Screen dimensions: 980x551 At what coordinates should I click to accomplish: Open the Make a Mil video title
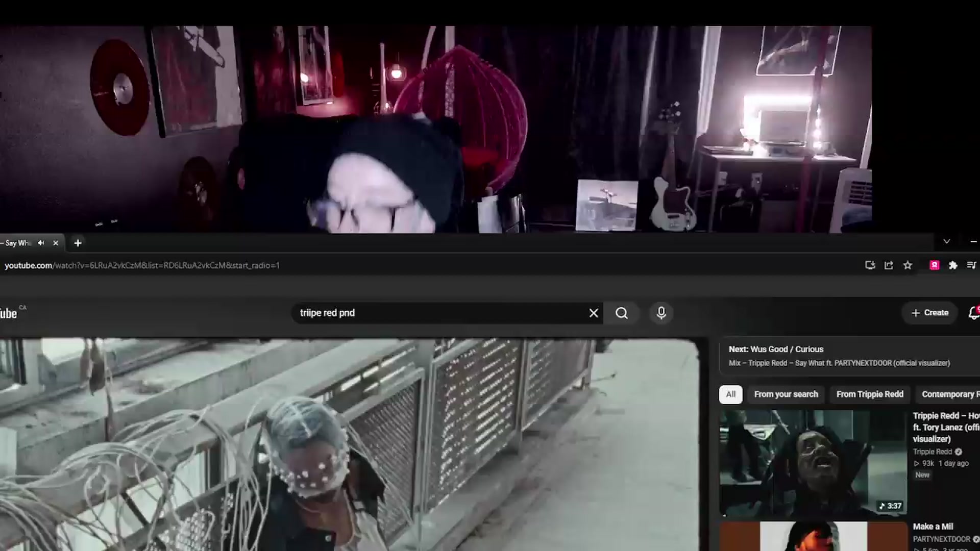(933, 527)
